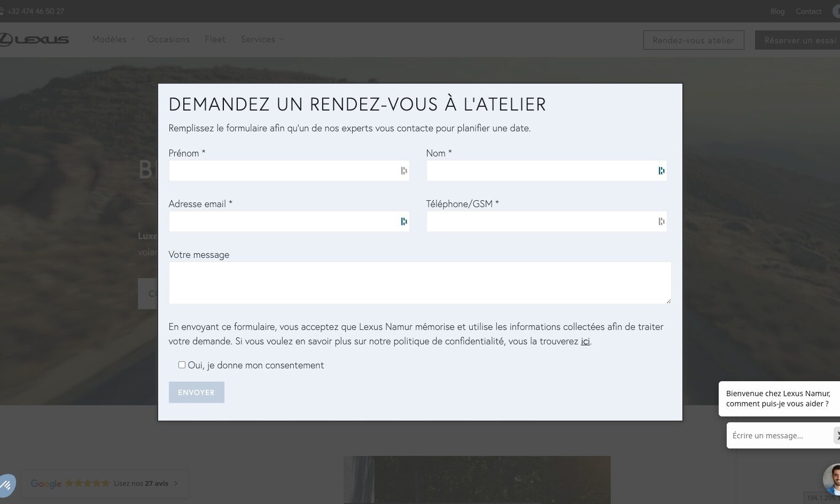Screen dimensions: 840x504
Task: Go to the Occasions menu item
Action: [x=168, y=40]
